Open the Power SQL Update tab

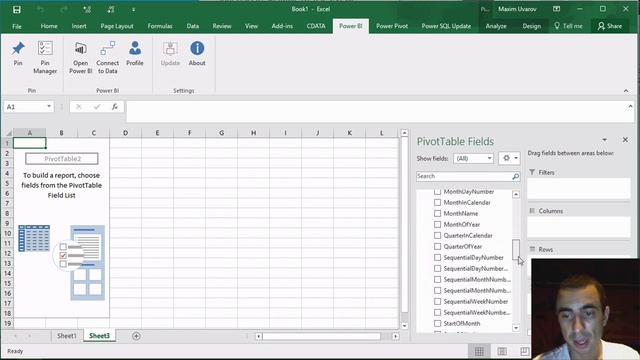click(x=446, y=26)
